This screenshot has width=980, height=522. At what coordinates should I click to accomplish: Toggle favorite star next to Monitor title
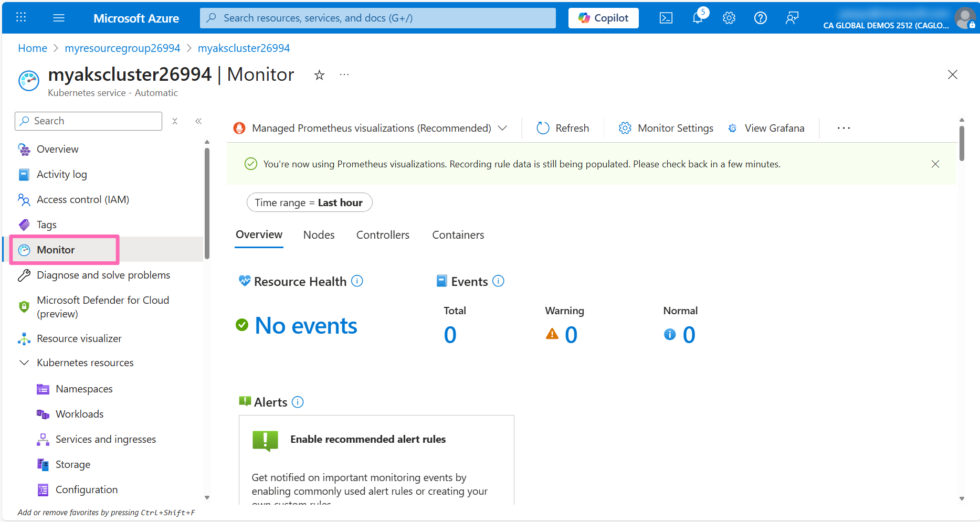[319, 75]
